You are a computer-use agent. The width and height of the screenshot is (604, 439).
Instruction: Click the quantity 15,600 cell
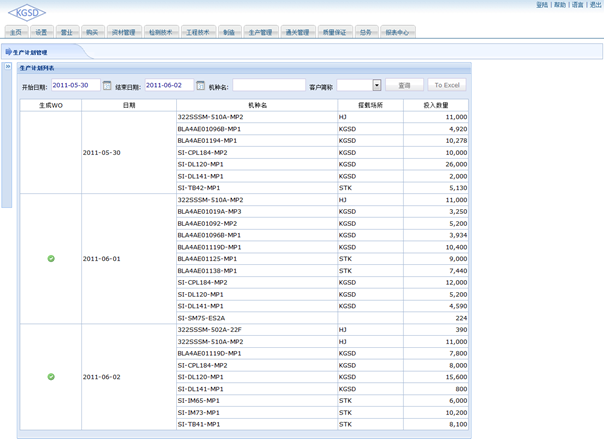pos(436,377)
